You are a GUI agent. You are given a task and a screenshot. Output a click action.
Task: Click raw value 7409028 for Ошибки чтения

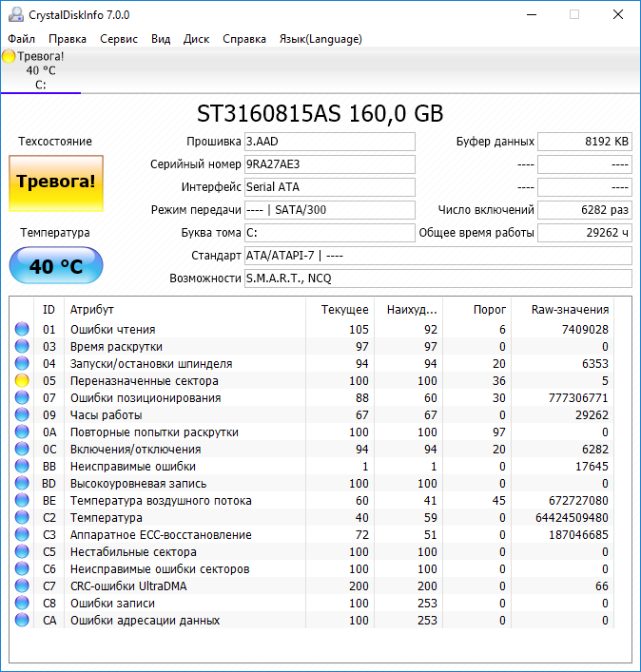point(585,329)
